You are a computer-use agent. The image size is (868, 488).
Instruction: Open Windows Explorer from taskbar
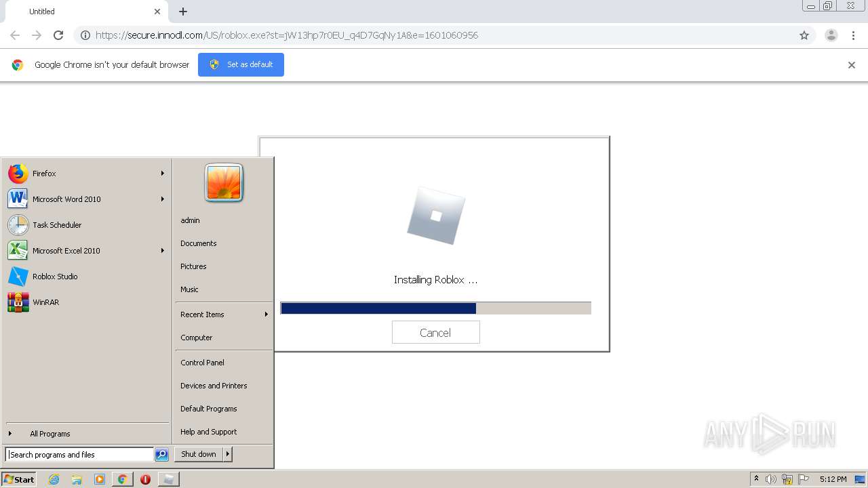click(77, 479)
